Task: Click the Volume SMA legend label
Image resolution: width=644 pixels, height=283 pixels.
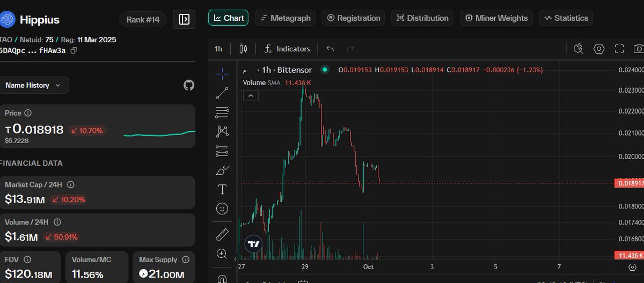Action: click(262, 83)
